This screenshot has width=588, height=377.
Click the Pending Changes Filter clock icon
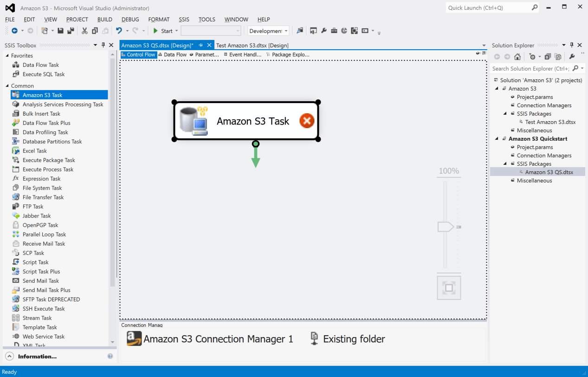[532, 57]
